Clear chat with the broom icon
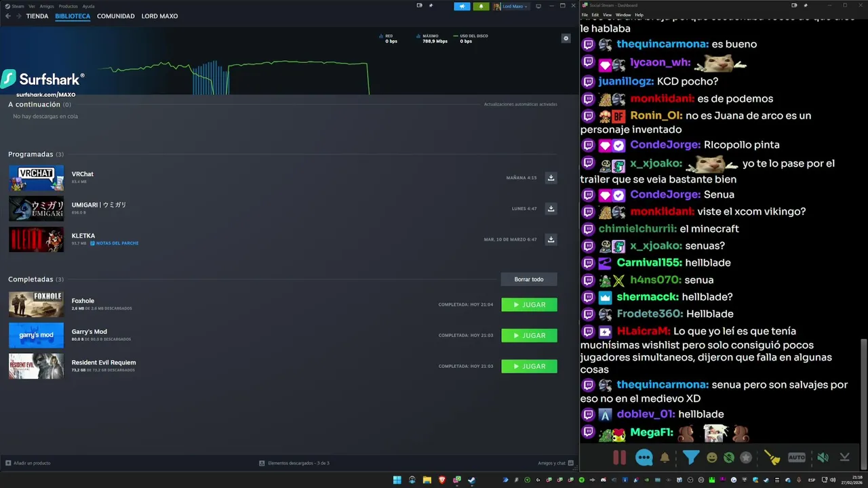Screen dimensions: 868x488 (772, 457)
